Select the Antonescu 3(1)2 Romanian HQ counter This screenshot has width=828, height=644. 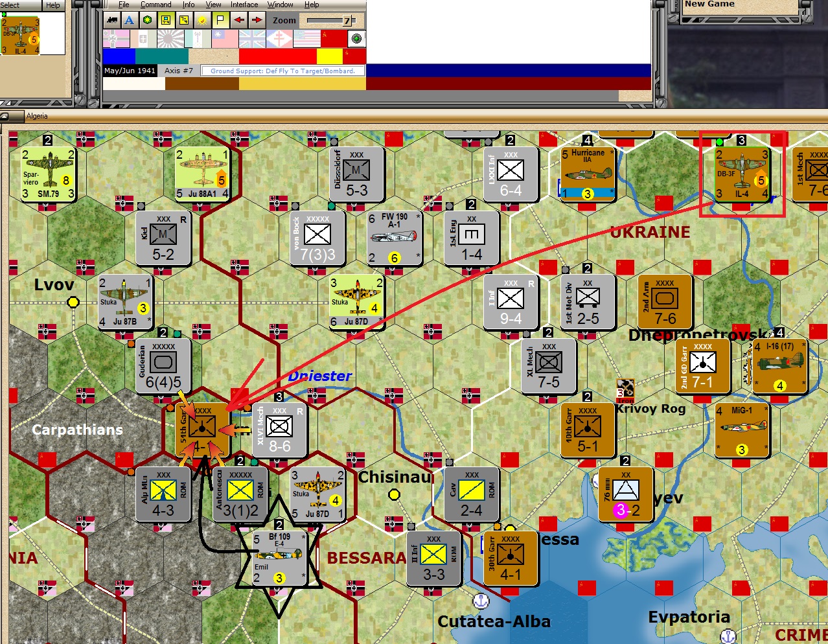click(240, 494)
